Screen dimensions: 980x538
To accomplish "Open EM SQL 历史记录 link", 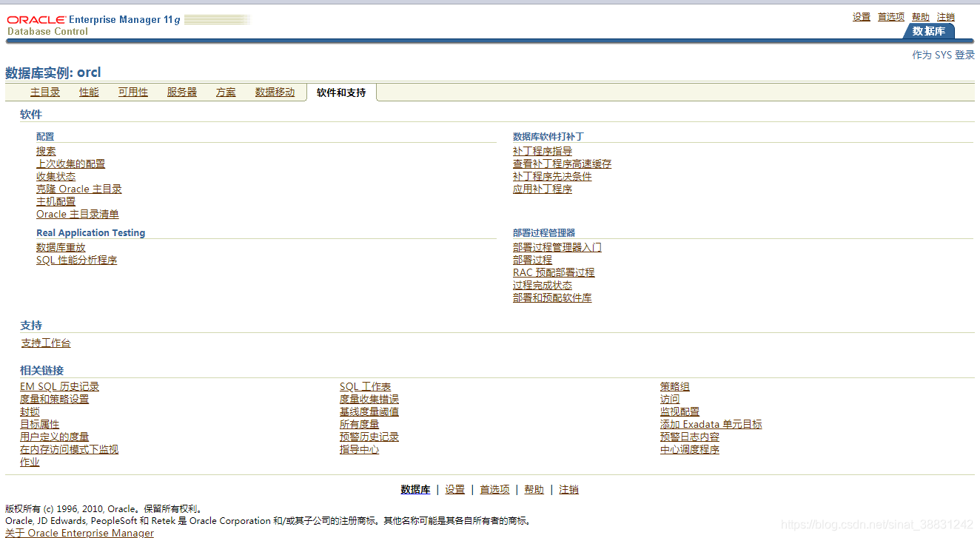I will click(59, 386).
